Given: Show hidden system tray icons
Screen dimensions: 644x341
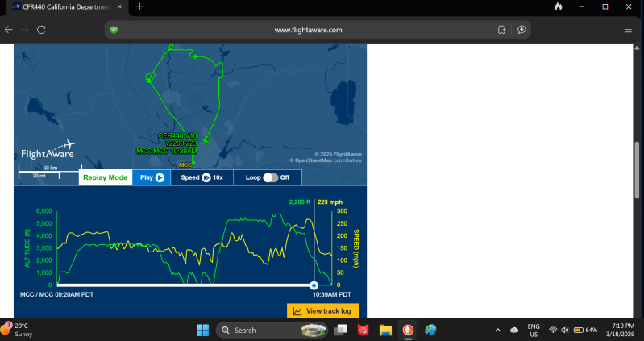Looking at the screenshot, I should pos(498,330).
